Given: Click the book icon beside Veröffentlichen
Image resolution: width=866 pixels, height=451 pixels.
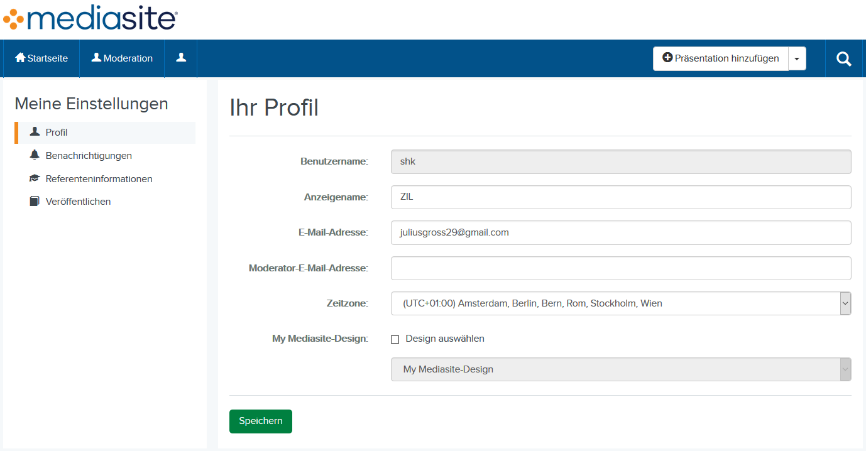Looking at the screenshot, I should [35, 201].
